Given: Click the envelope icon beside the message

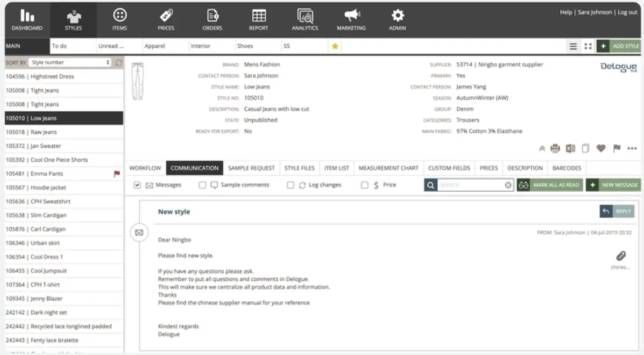Looking at the screenshot, I should pos(139,233).
